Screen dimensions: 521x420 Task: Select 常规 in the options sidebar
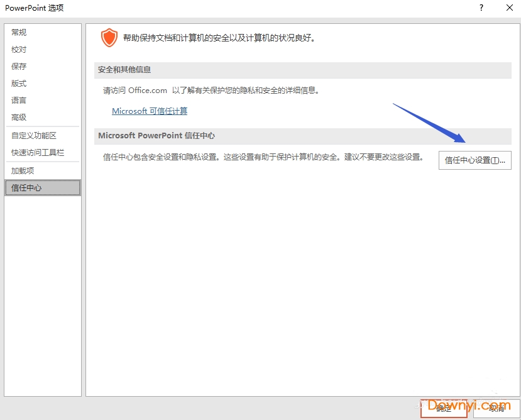(x=19, y=33)
